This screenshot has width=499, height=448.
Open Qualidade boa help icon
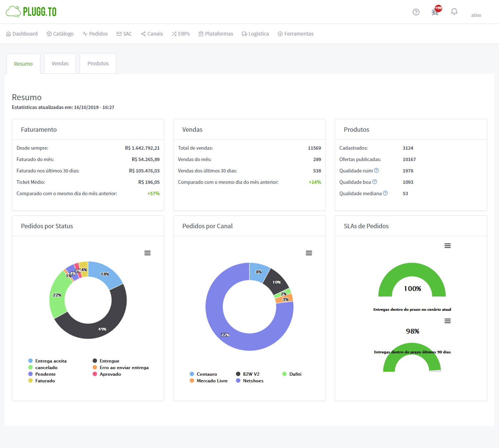click(x=375, y=182)
